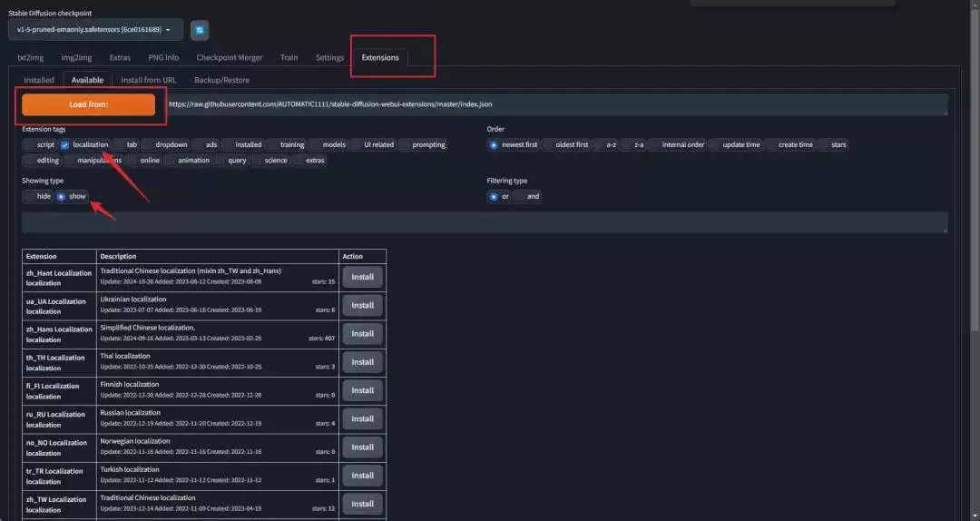
Task: Toggle the installed tag checkbox
Action: click(228, 144)
